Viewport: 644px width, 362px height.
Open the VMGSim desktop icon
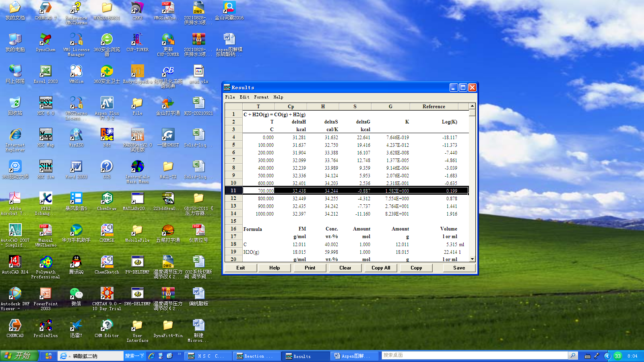coord(76,74)
